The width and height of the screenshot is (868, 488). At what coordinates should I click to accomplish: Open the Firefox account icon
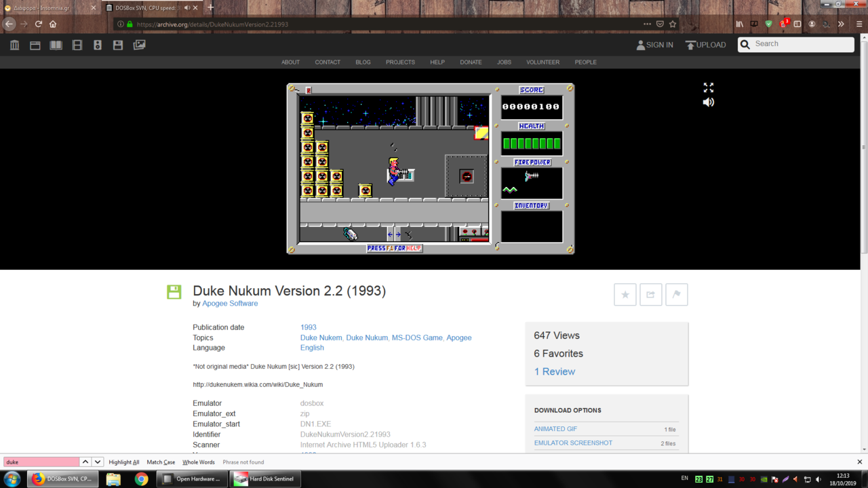812,24
